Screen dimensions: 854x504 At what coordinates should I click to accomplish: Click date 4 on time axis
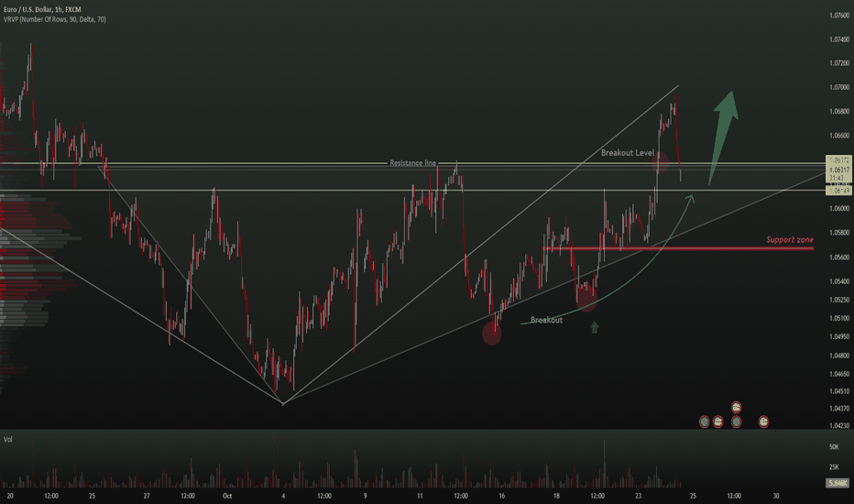tap(283, 496)
